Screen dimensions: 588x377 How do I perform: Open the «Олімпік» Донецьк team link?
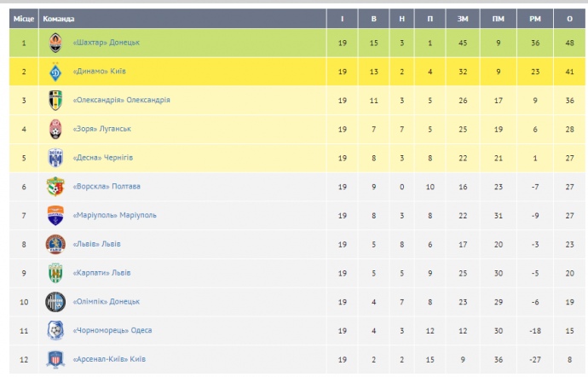(107, 301)
